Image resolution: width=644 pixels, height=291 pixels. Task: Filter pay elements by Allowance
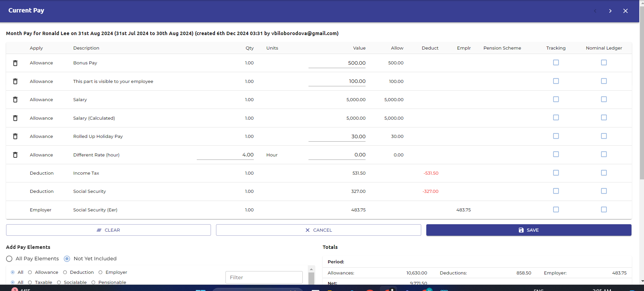pyautogui.click(x=30, y=272)
